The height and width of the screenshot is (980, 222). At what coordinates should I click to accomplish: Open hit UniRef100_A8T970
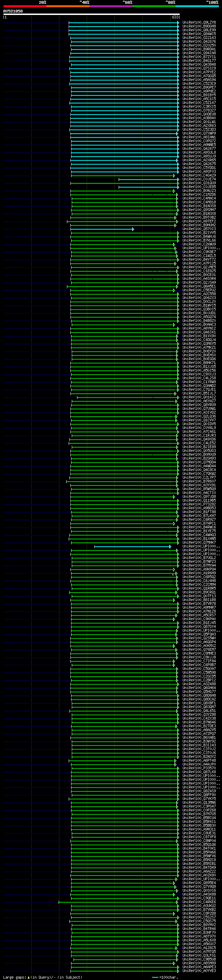199,936
